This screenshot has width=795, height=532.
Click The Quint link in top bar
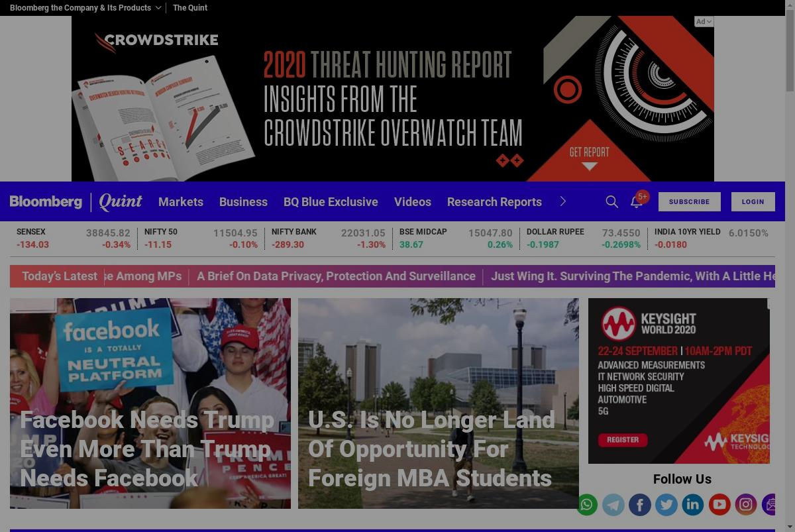coord(190,8)
